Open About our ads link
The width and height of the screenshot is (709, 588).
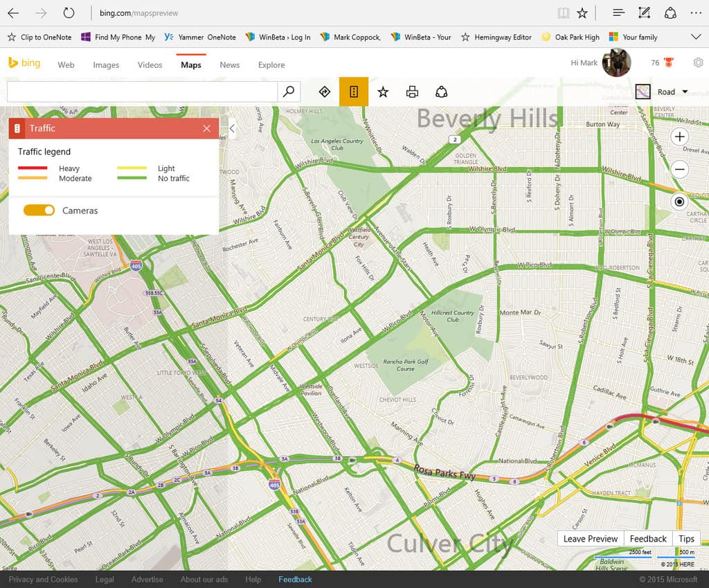tap(204, 580)
